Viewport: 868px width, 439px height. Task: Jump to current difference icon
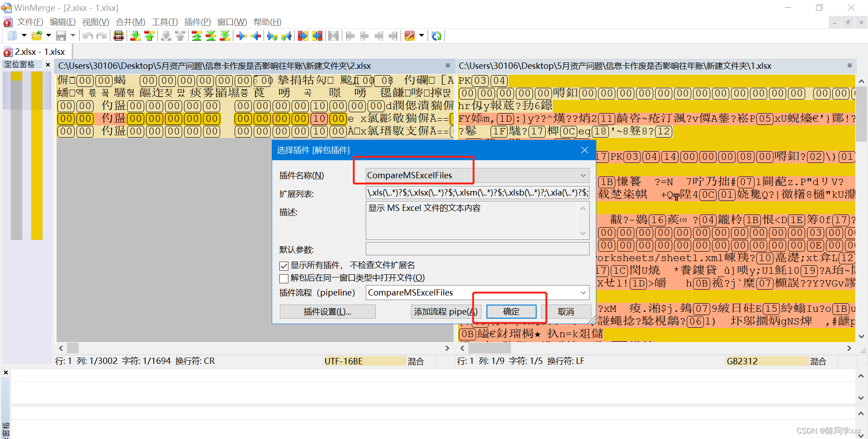pyautogui.click(x=211, y=36)
